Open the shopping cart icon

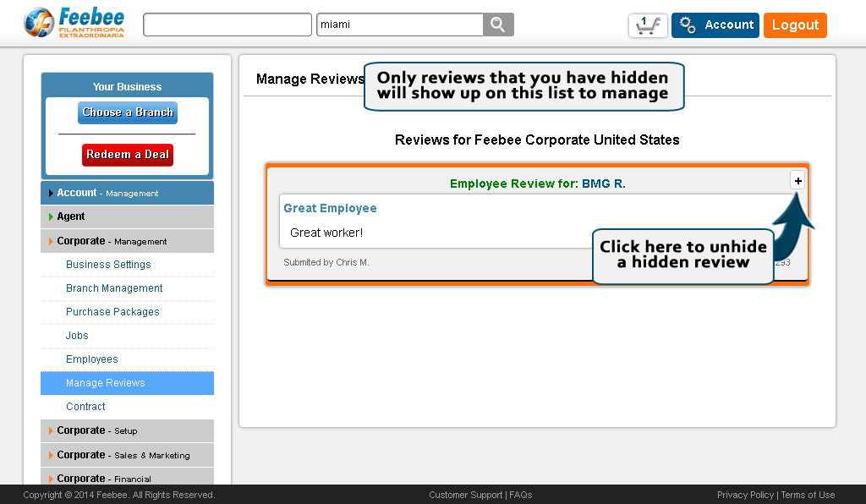pyautogui.click(x=647, y=25)
